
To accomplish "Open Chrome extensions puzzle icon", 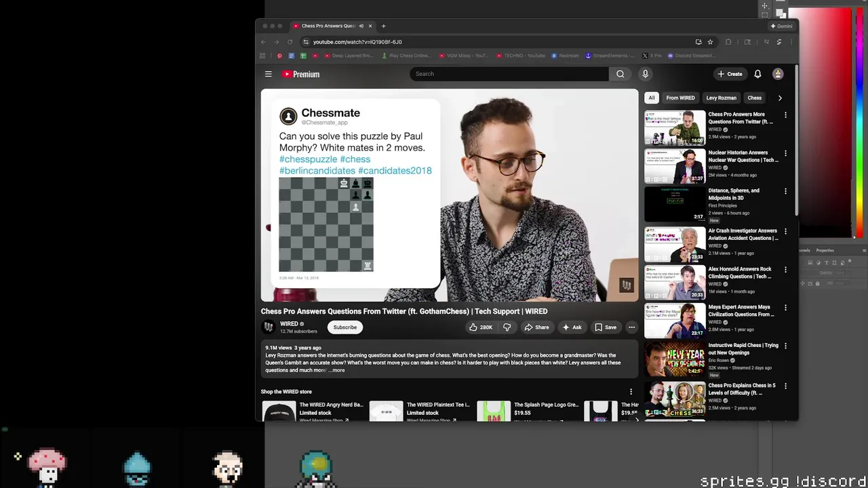I will click(728, 42).
